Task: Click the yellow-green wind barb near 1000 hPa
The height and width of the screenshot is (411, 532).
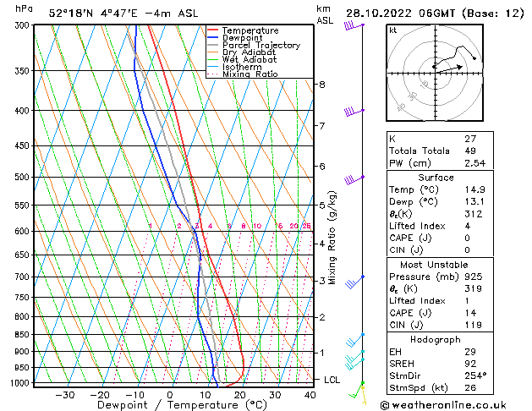Action: [x=361, y=389]
